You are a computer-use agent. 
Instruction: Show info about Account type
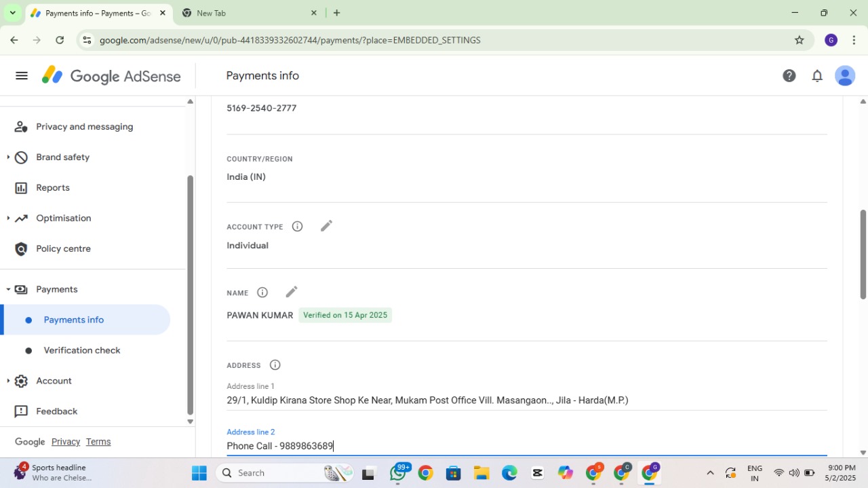297,227
